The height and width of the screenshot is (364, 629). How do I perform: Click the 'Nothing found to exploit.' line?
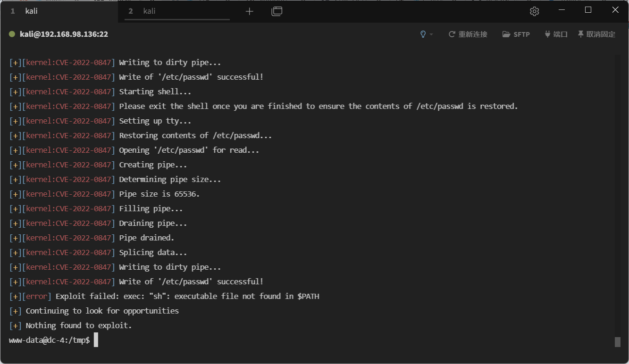click(70, 325)
